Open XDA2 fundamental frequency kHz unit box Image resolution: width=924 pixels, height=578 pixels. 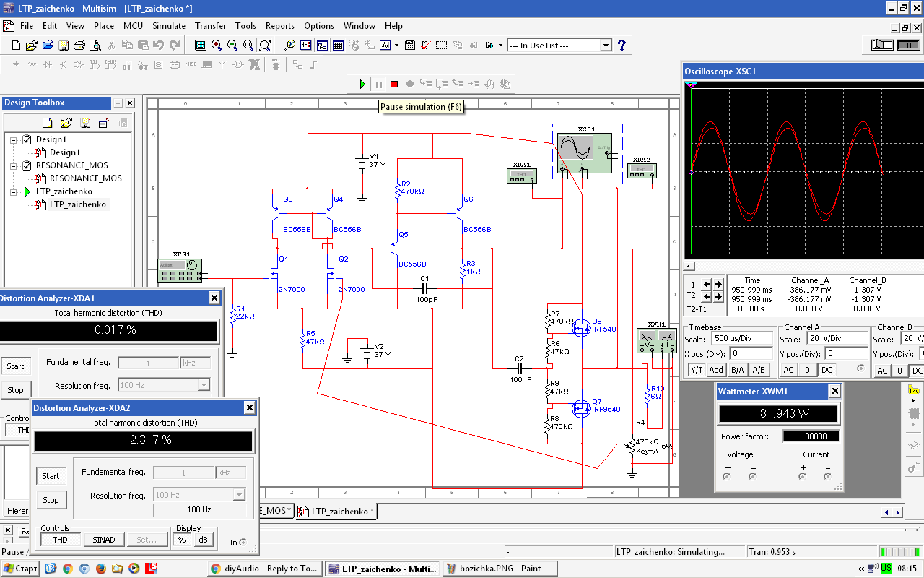point(231,473)
